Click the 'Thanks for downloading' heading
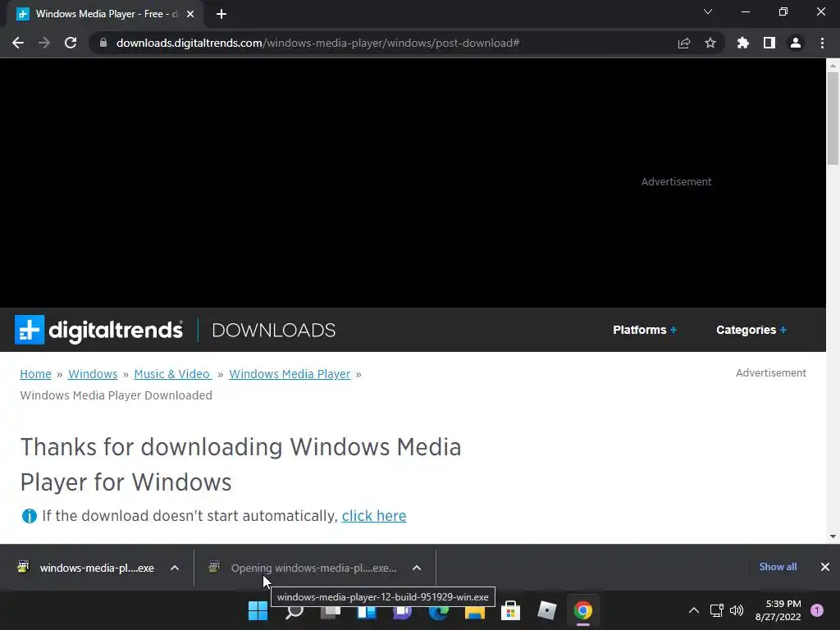 pyautogui.click(x=240, y=464)
